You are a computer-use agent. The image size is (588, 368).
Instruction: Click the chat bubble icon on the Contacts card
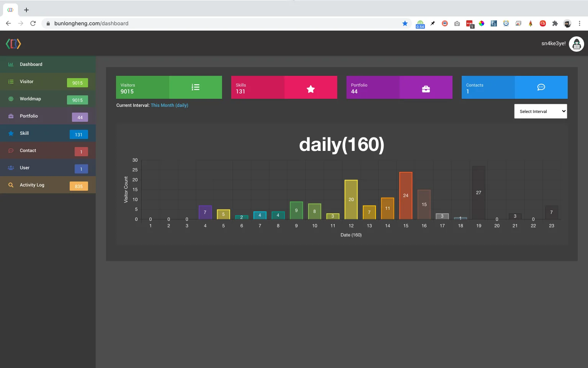pyautogui.click(x=541, y=87)
